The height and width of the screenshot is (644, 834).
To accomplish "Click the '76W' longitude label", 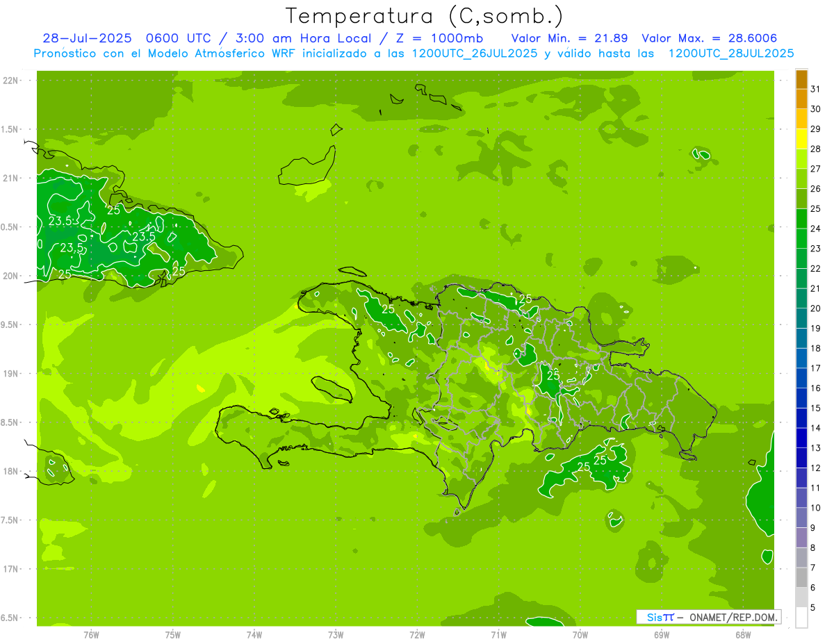I will coord(91,634).
